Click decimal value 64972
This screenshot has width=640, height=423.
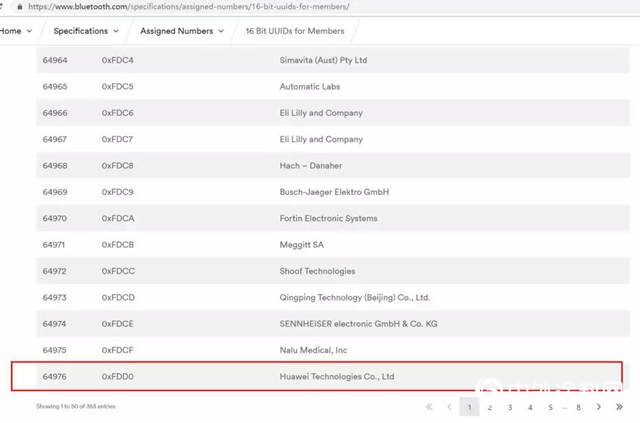tap(55, 271)
